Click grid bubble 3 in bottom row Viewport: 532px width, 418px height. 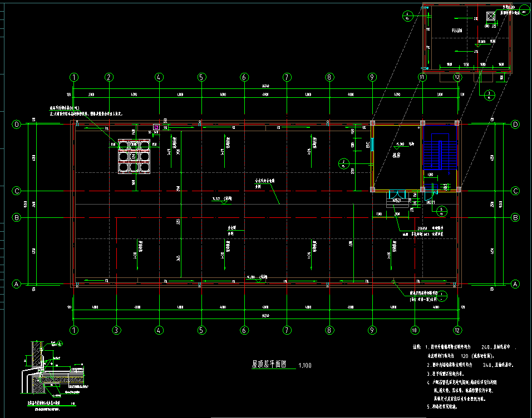[x=116, y=330]
